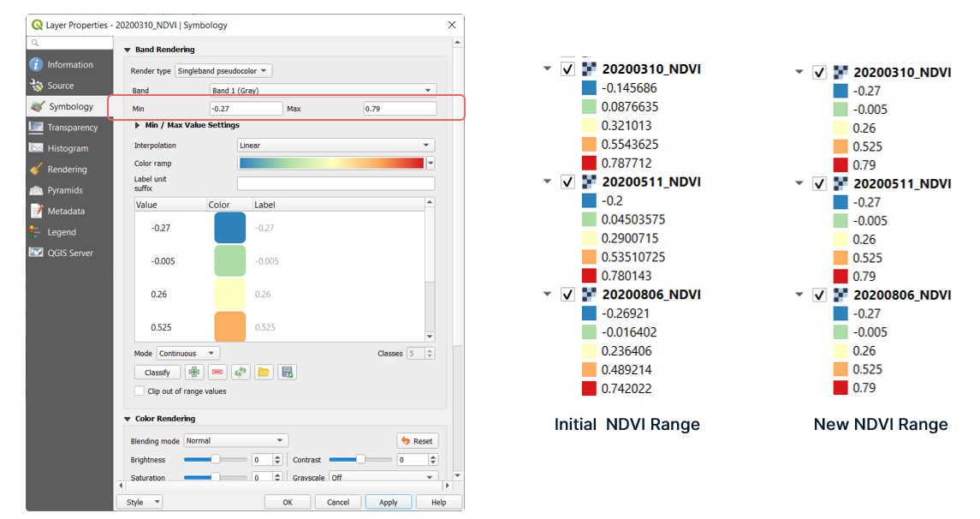This screenshot has height=519, width=980.
Task: Open the Legend section in sidebar
Action: (62, 232)
